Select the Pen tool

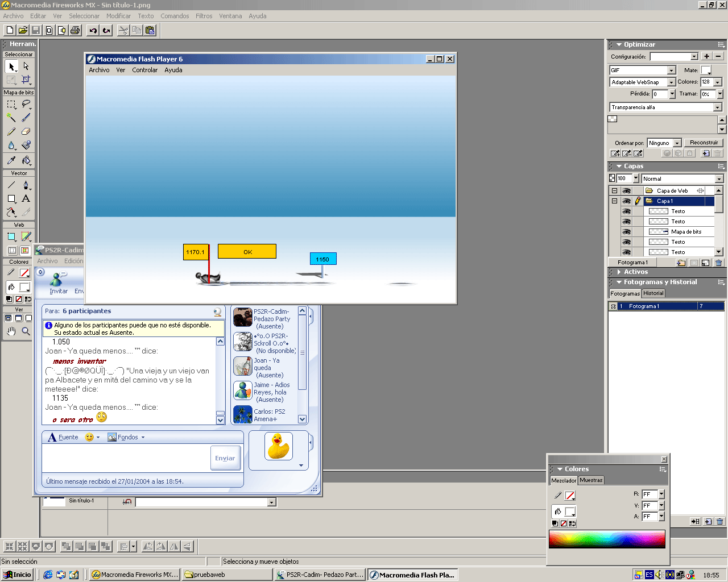[26, 185]
